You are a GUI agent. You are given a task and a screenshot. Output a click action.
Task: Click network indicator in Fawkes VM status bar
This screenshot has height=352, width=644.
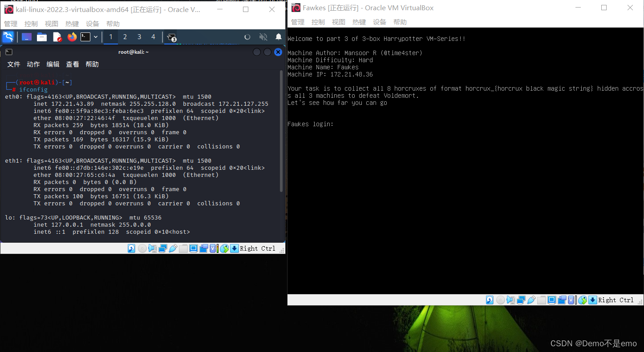click(521, 300)
